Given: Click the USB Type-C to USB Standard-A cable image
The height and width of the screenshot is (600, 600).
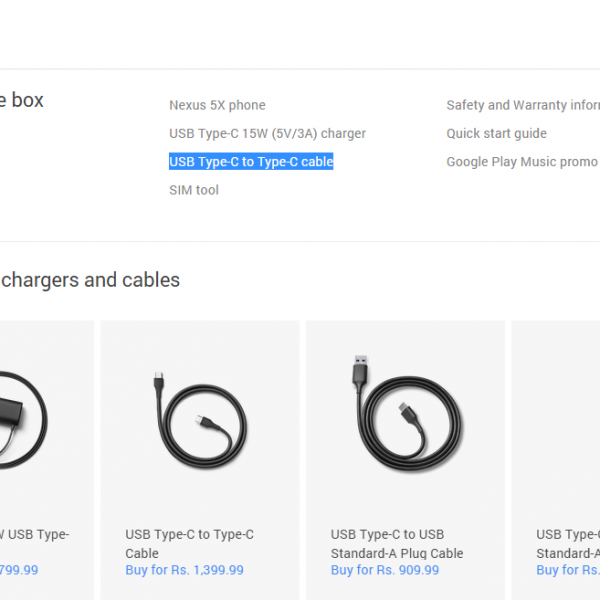Looking at the screenshot, I should pyautogui.click(x=405, y=412).
